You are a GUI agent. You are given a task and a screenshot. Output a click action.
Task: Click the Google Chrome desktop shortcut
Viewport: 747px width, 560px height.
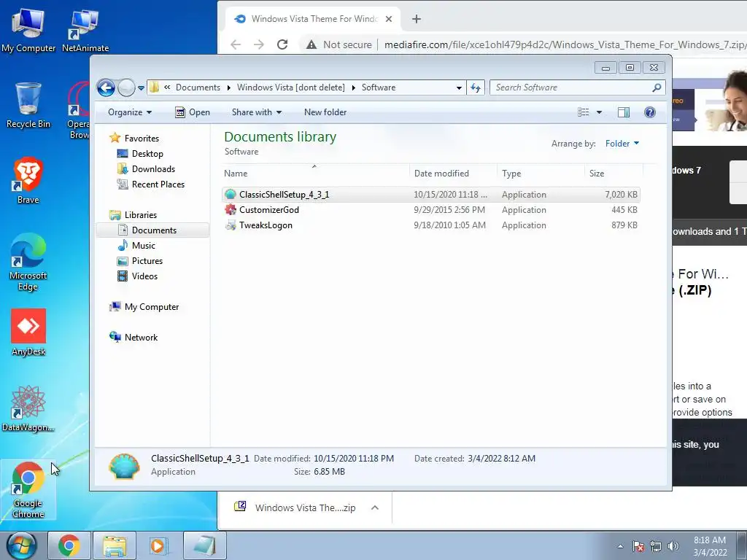(x=28, y=489)
